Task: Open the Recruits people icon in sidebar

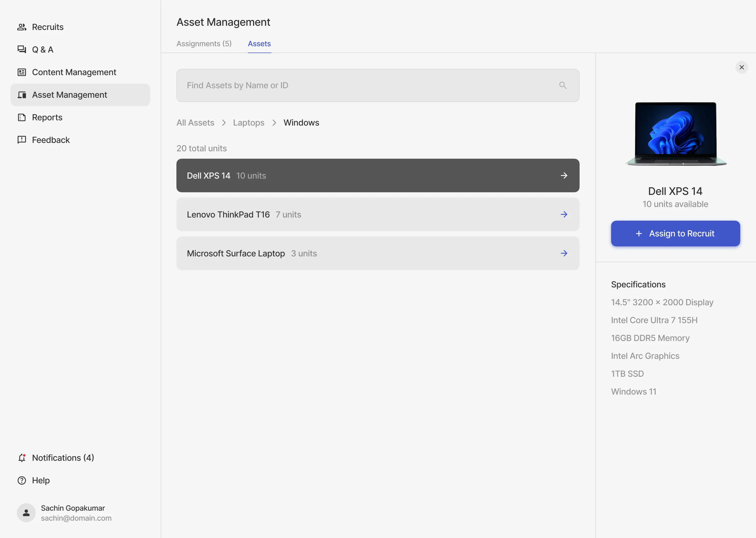Action: 22,27
